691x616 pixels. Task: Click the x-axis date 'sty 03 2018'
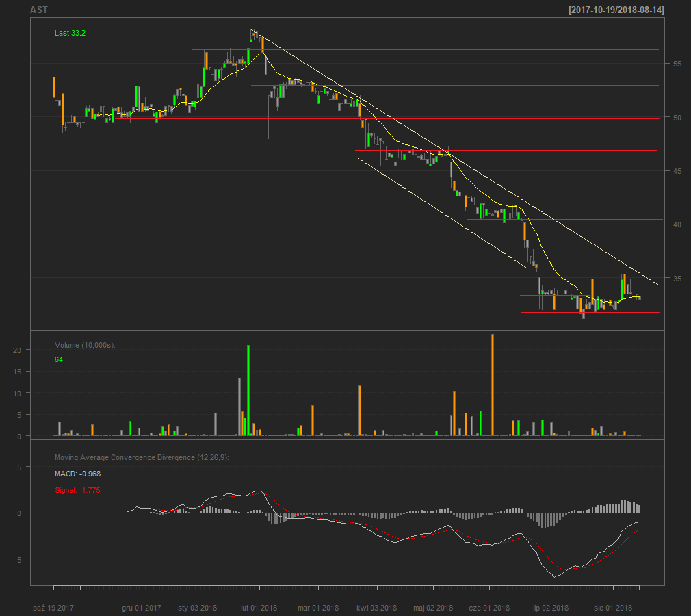198,608
